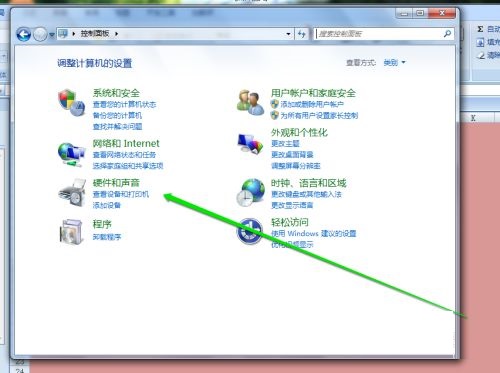The width and height of the screenshot is (500, 373).
Task: Open 为所有用户设置家长控制 link
Action: click(319, 116)
